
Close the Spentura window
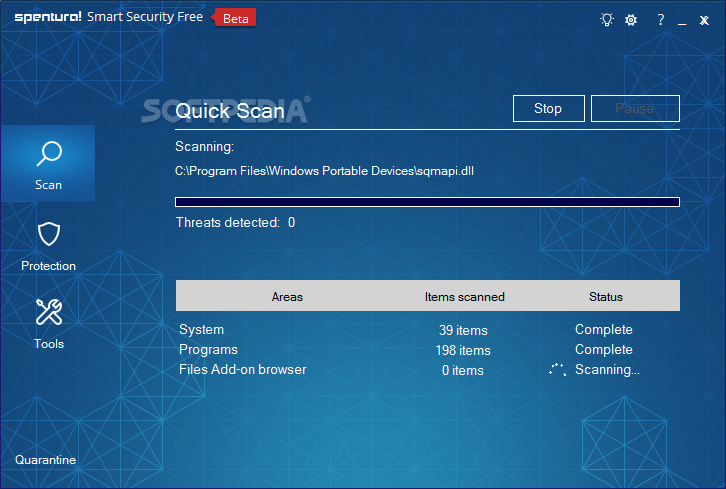704,20
